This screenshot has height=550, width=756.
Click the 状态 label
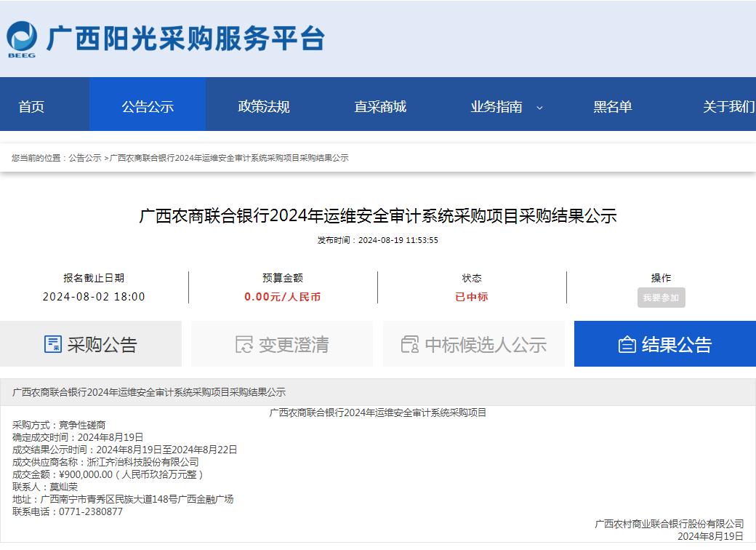pyautogui.click(x=472, y=278)
